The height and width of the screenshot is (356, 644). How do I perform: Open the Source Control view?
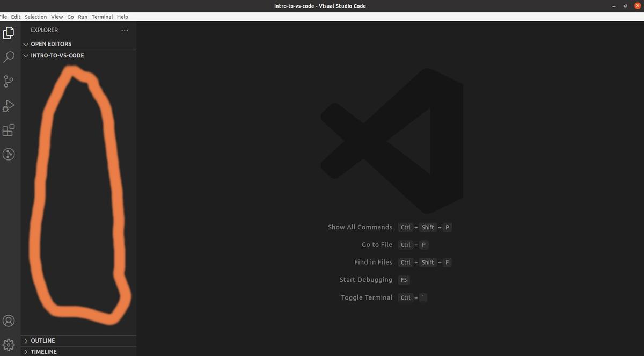[9, 81]
